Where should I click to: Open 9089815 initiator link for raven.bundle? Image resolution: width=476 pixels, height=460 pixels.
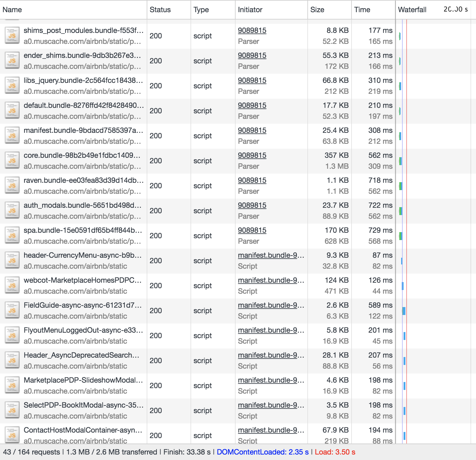coord(252,180)
